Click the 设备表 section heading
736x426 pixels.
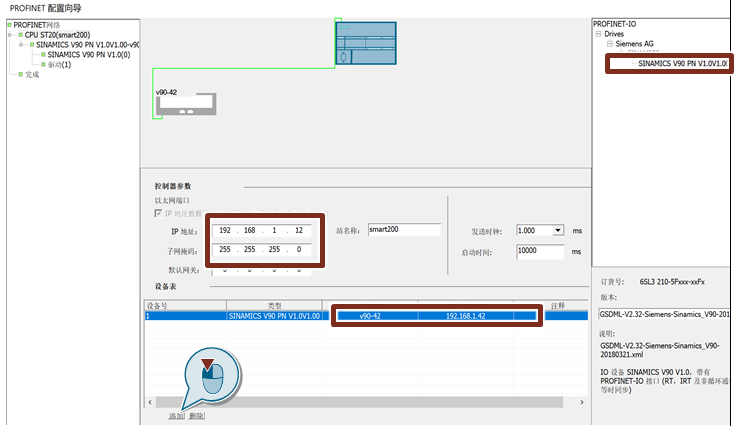[166, 286]
